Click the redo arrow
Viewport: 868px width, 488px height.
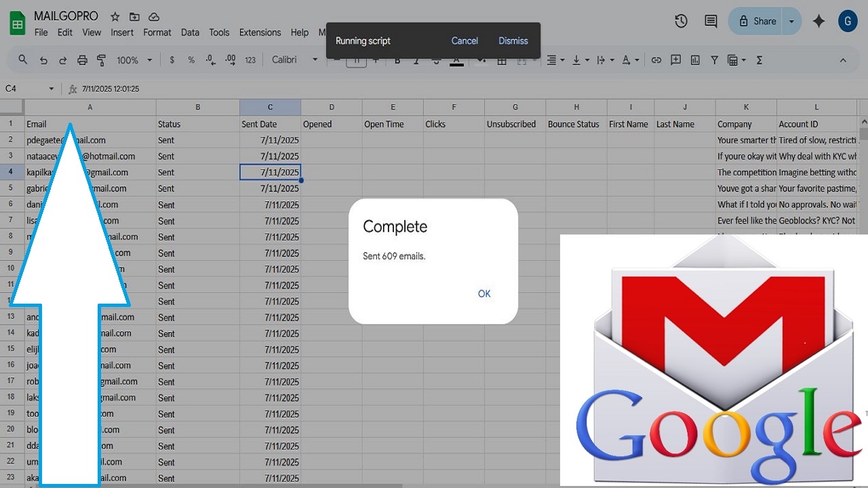tap(62, 60)
